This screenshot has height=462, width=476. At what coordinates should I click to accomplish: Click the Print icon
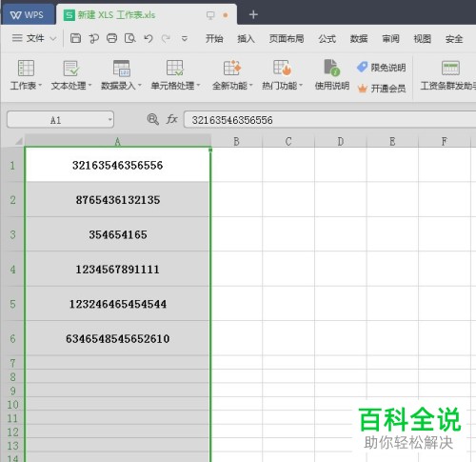click(x=111, y=38)
